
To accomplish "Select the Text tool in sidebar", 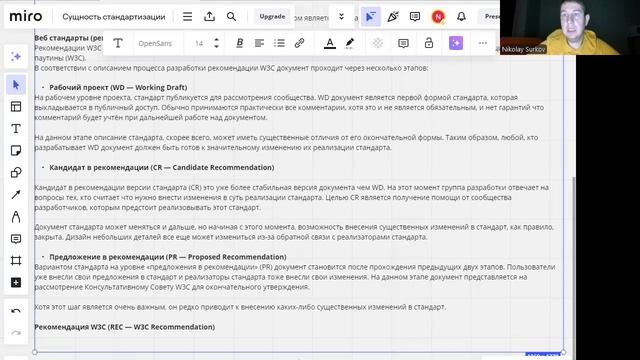I will pyautogui.click(x=16, y=129).
